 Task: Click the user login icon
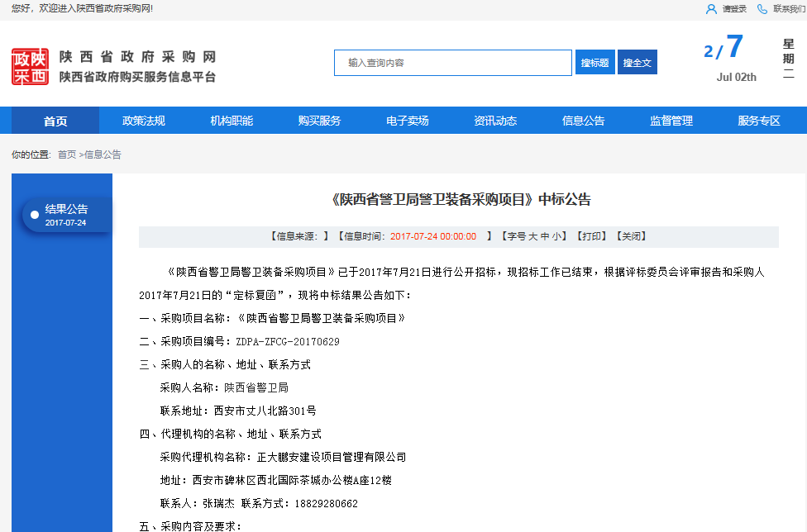point(710,9)
